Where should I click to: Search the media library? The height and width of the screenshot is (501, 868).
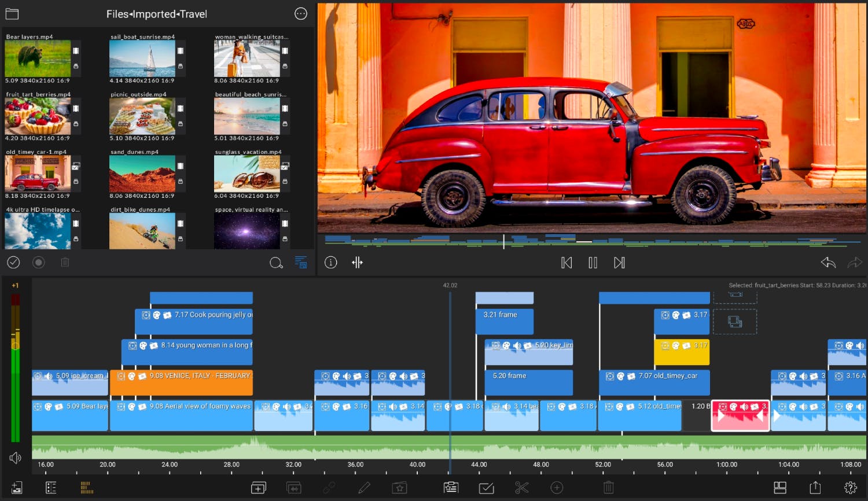[x=276, y=263]
